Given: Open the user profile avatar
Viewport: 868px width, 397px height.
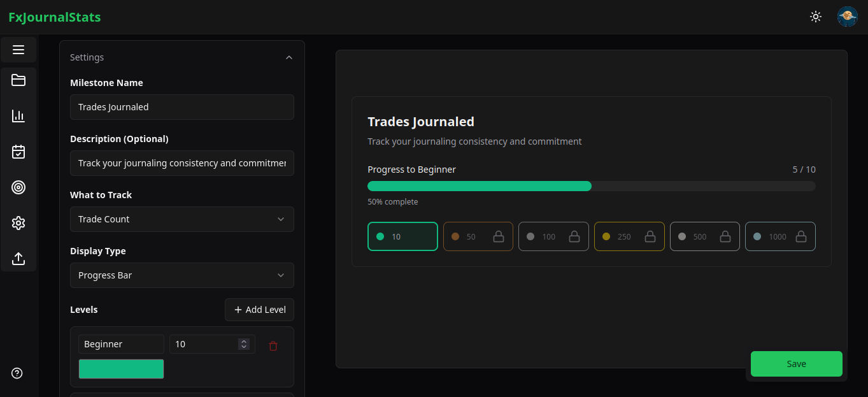Looking at the screenshot, I should point(847,17).
